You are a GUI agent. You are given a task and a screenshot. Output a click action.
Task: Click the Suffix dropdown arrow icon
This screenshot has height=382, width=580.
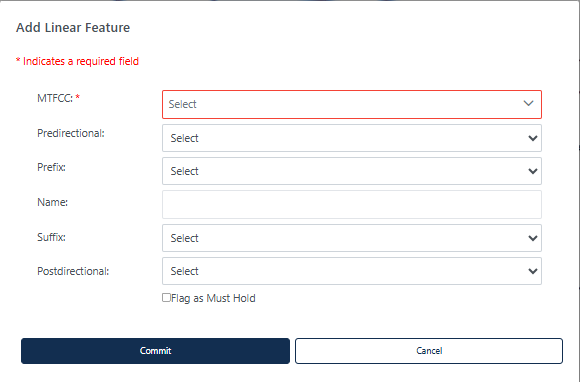coord(533,238)
